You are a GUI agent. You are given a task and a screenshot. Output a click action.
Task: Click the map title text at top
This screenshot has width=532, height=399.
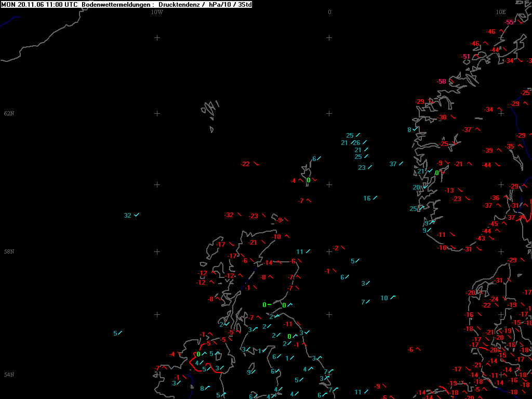tap(126, 4)
